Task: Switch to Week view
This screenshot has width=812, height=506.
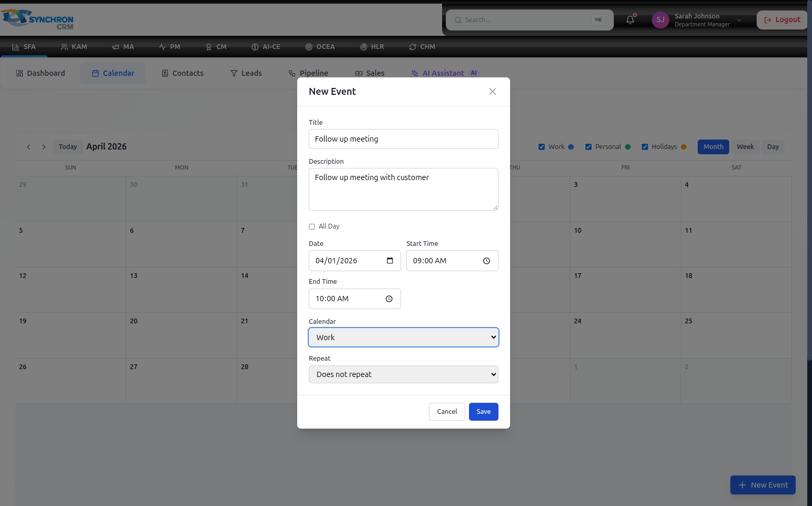Action: pyautogui.click(x=745, y=147)
